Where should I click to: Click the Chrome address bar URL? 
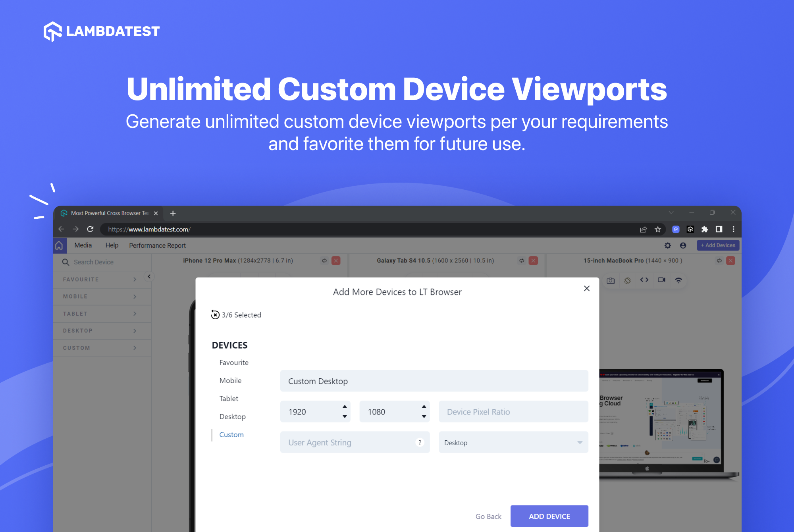(x=149, y=229)
